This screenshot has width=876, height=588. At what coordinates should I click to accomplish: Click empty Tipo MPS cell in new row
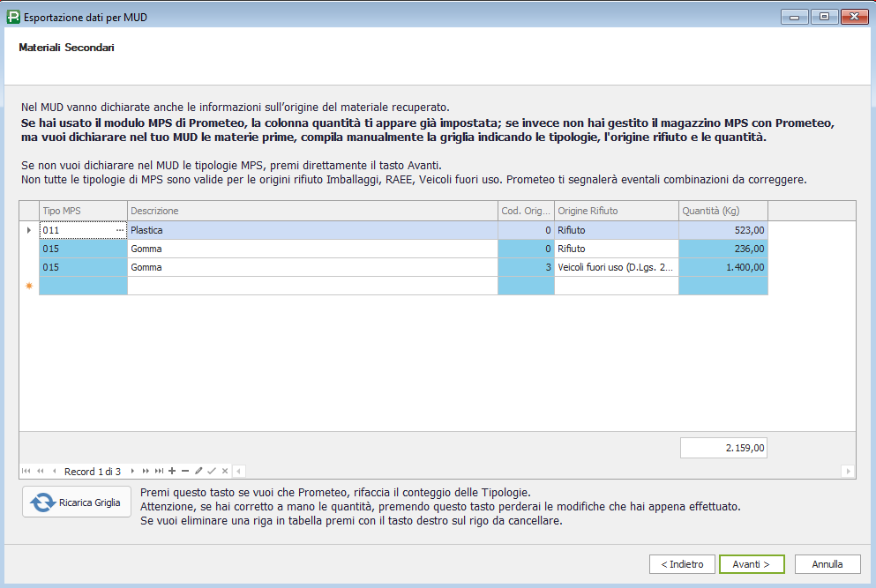(x=84, y=286)
